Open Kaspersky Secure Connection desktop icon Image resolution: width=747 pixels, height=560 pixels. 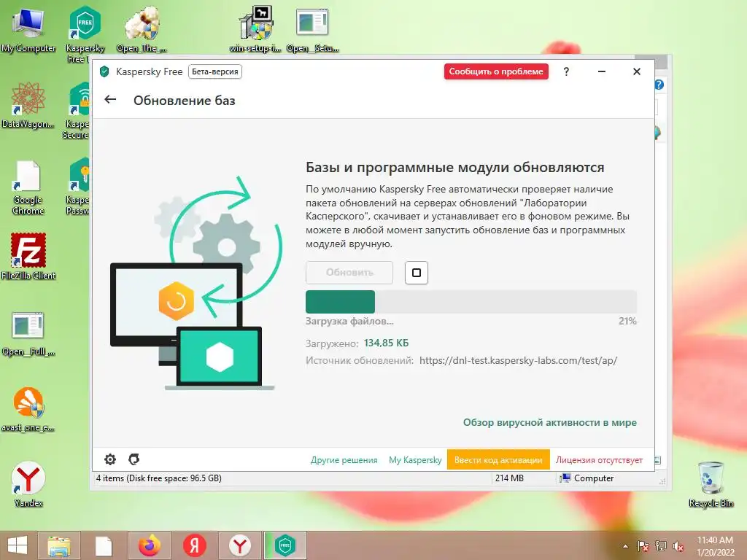pyautogui.click(x=78, y=111)
